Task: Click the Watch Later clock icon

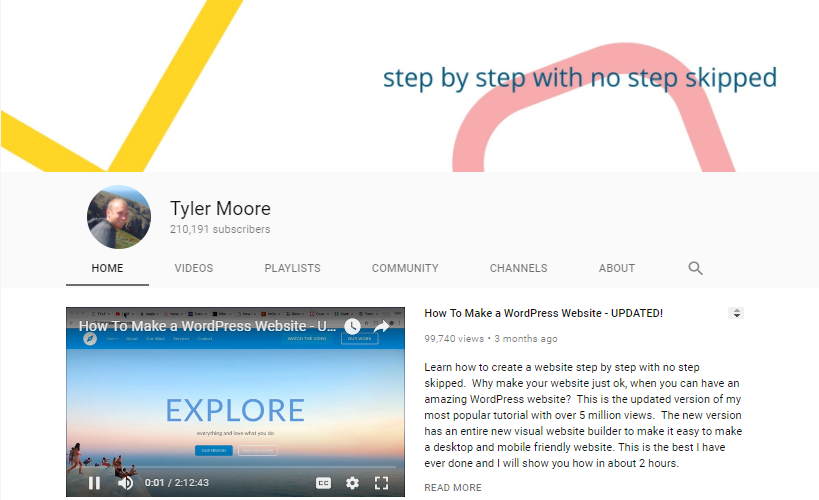Action: [x=353, y=327]
